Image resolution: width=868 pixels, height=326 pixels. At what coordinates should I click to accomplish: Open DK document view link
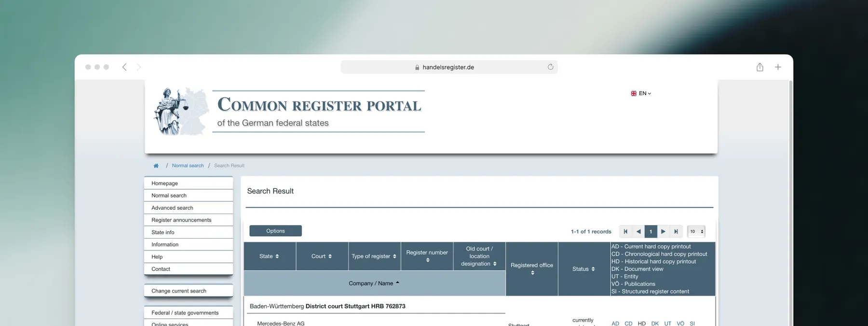[655, 323]
